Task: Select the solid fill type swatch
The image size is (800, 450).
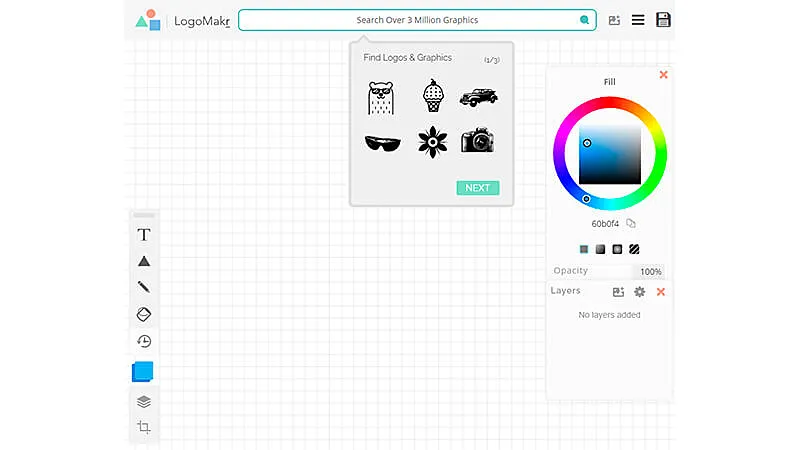Action: (x=584, y=249)
